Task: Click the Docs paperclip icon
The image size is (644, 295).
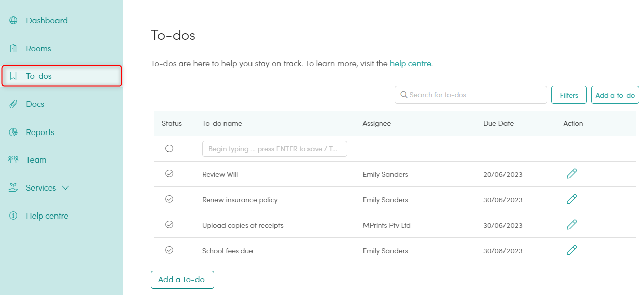Action: coord(13,104)
